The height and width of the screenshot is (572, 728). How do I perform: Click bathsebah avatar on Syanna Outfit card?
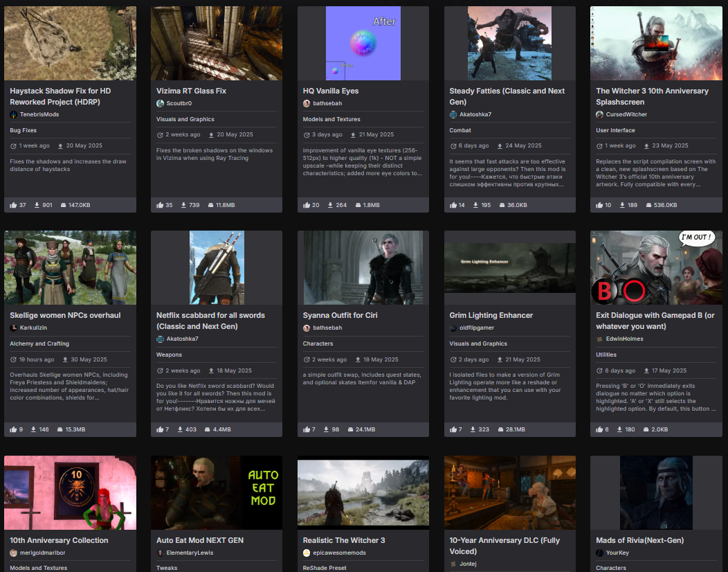[307, 328]
